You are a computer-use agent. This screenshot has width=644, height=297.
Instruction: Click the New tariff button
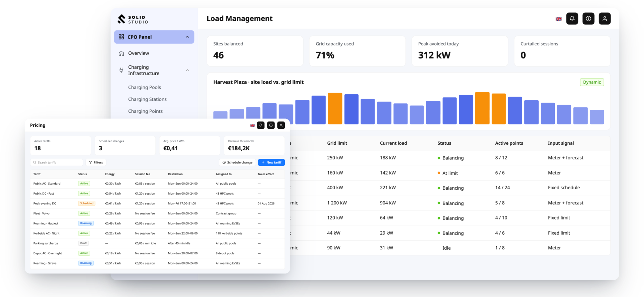coord(271,162)
